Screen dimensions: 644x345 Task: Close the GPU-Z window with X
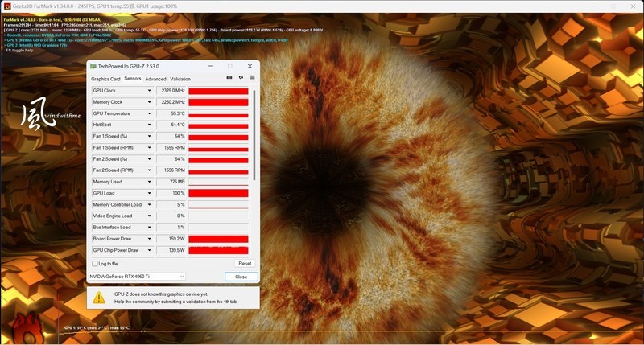250,66
